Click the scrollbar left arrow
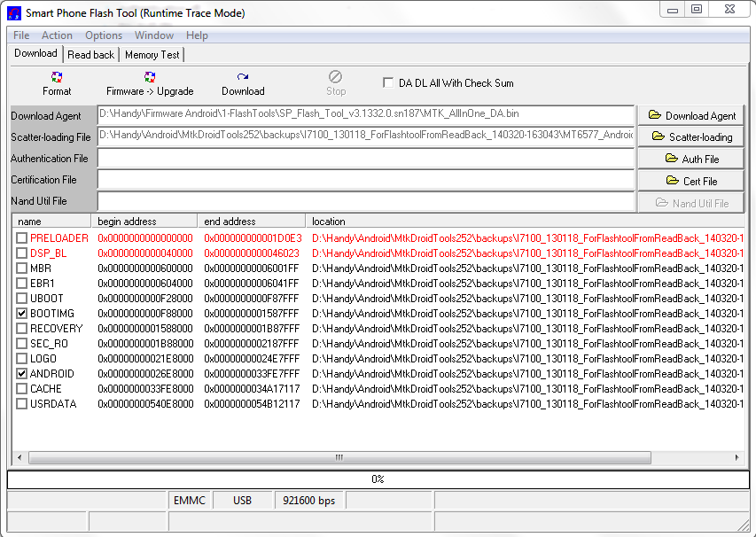This screenshot has width=756, height=537. (19, 457)
